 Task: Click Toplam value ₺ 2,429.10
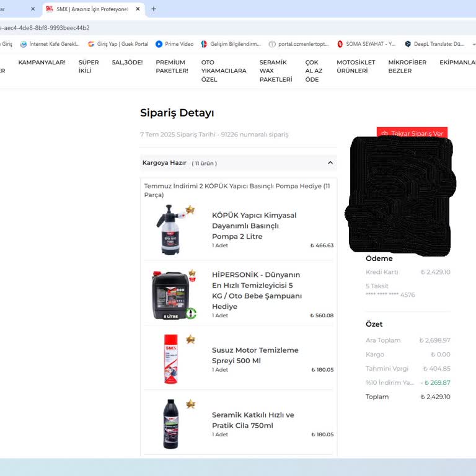click(435, 397)
